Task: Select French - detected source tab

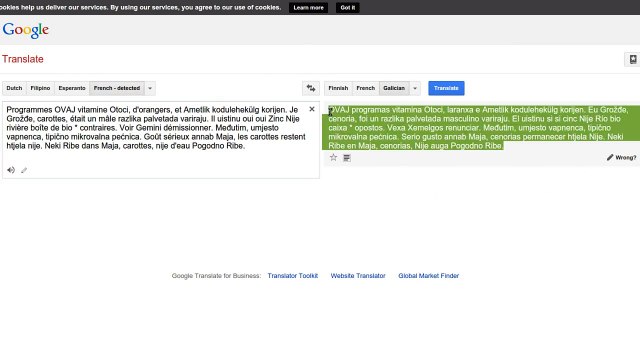Action: coord(117,88)
